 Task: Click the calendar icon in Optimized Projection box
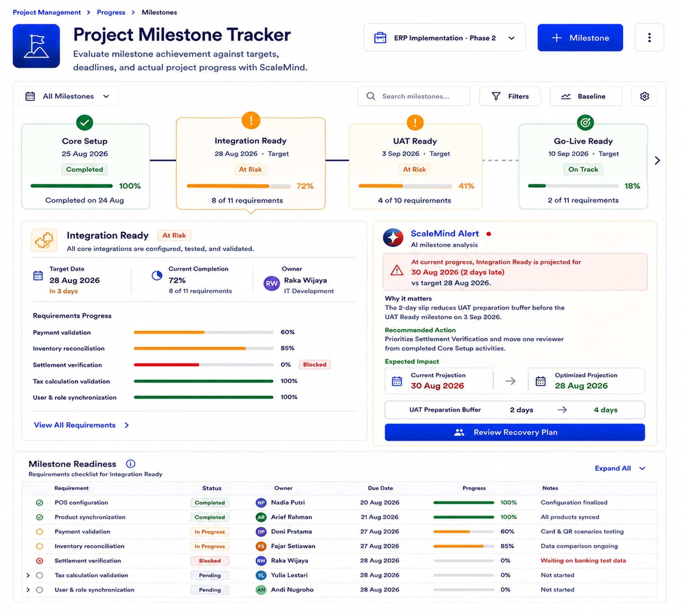(541, 381)
